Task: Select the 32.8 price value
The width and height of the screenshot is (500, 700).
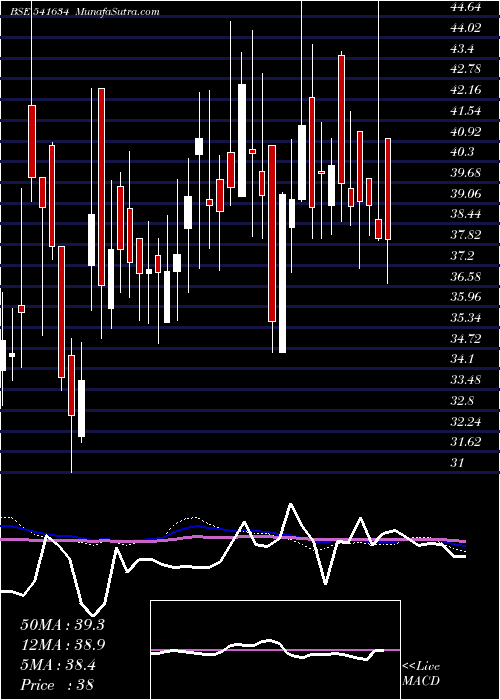Action: pyautogui.click(x=462, y=400)
